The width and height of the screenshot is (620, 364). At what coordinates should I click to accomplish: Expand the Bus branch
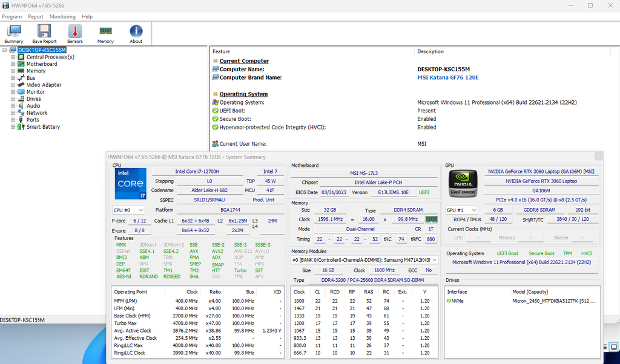13,78
